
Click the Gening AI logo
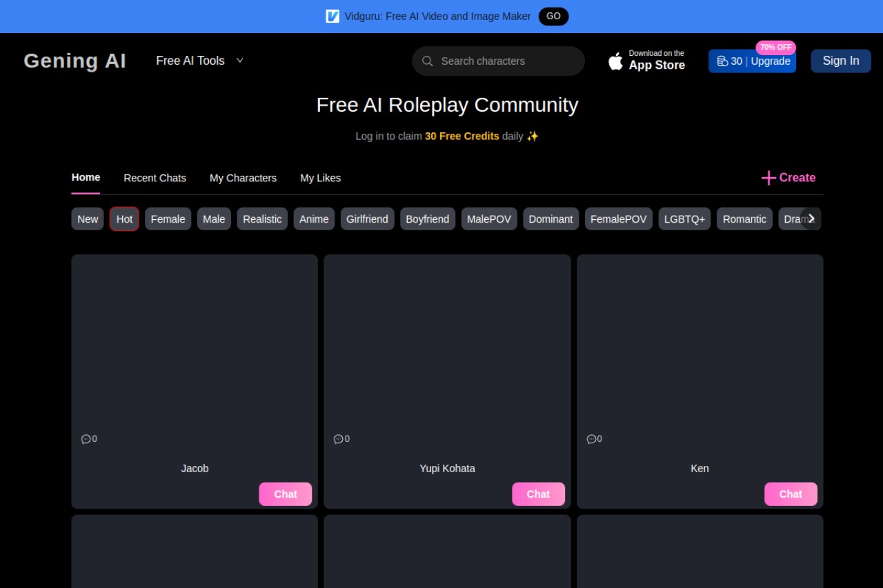coord(75,61)
